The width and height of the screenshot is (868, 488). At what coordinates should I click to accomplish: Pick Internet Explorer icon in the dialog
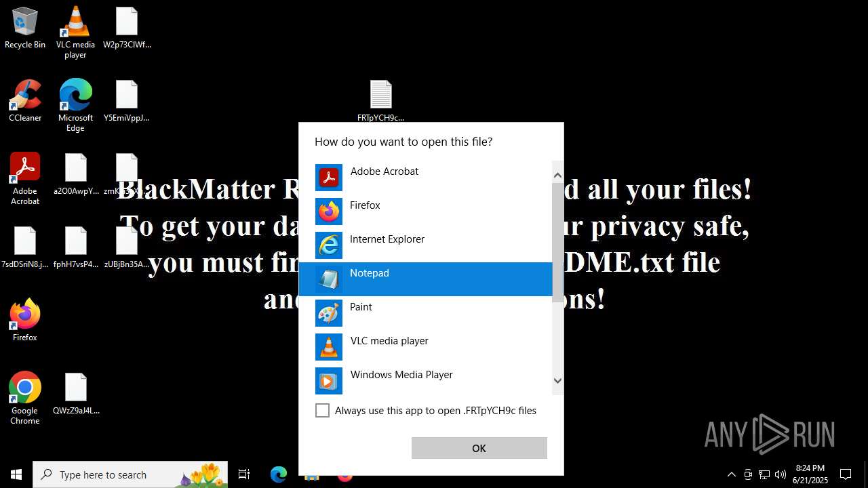click(329, 245)
